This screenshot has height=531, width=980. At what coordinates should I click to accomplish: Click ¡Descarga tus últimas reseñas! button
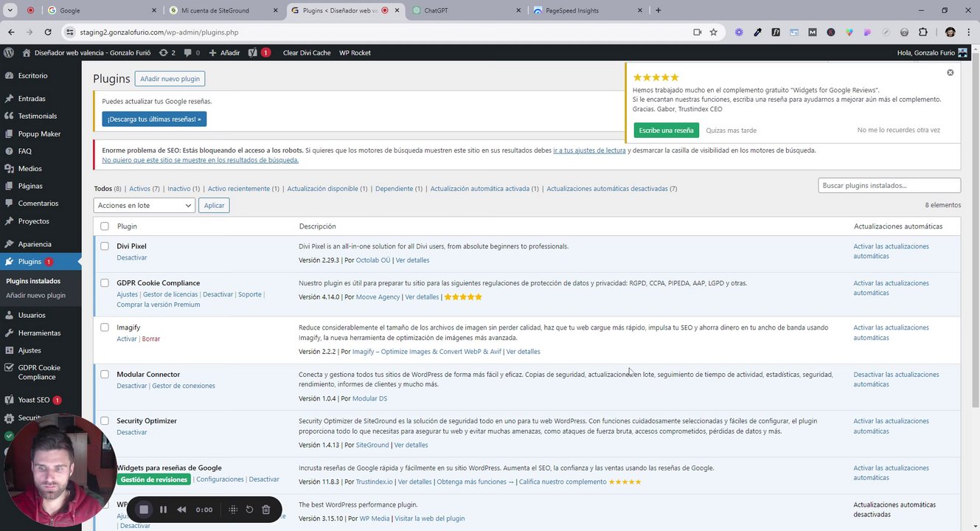pos(154,119)
